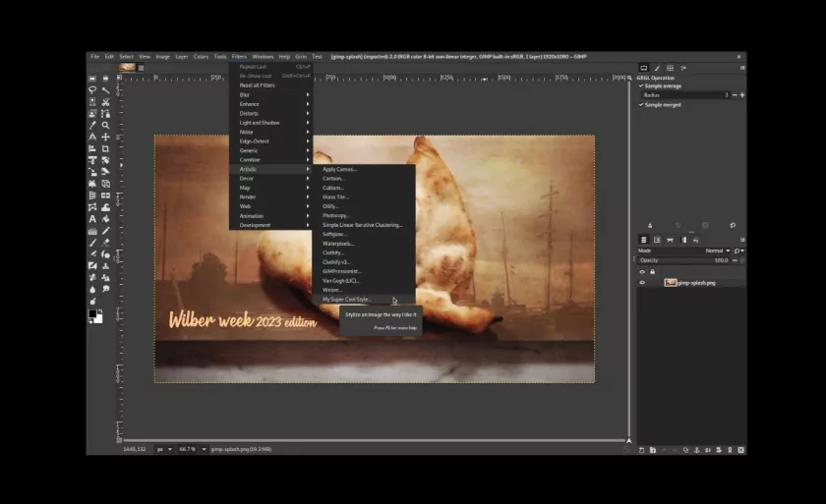Click Reset all Filters menu entry
This screenshot has height=504, width=826.
[258, 85]
